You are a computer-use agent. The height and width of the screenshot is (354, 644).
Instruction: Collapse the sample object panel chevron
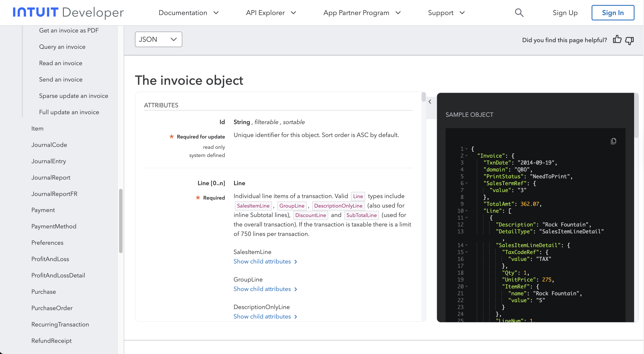coord(430,102)
